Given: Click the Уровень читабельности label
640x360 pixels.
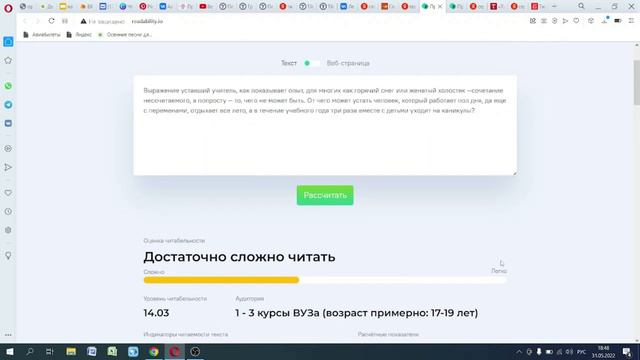Looking at the screenshot, I should 175,299.
